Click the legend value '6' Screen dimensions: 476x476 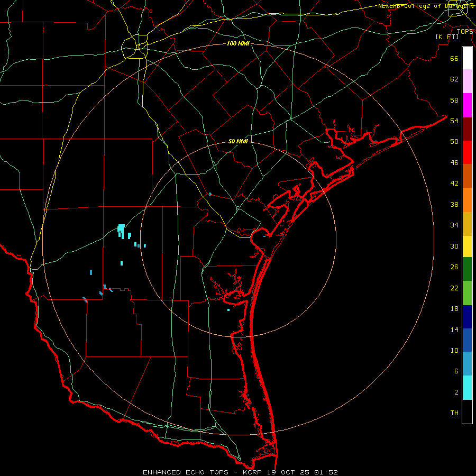pyautogui.click(x=456, y=371)
